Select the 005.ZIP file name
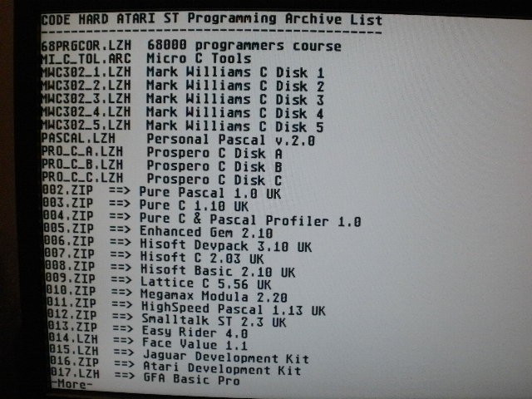The width and height of the screenshot is (532, 399). 68,229
